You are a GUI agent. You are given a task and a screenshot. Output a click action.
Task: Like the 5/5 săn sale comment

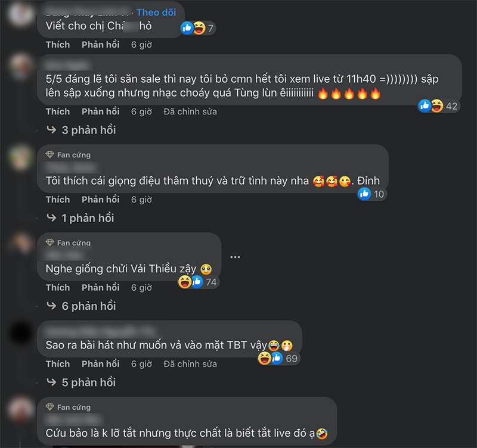58,111
